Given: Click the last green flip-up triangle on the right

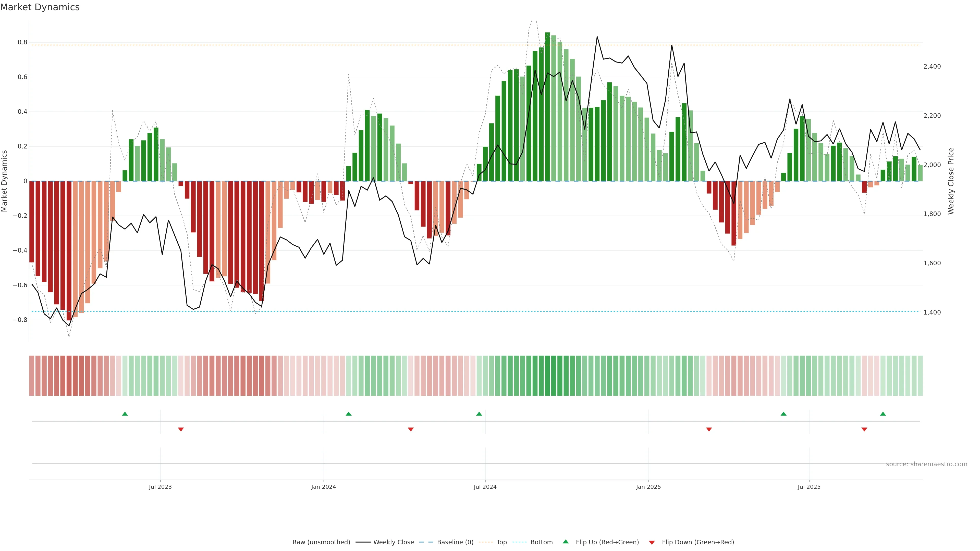Looking at the screenshot, I should click(883, 414).
